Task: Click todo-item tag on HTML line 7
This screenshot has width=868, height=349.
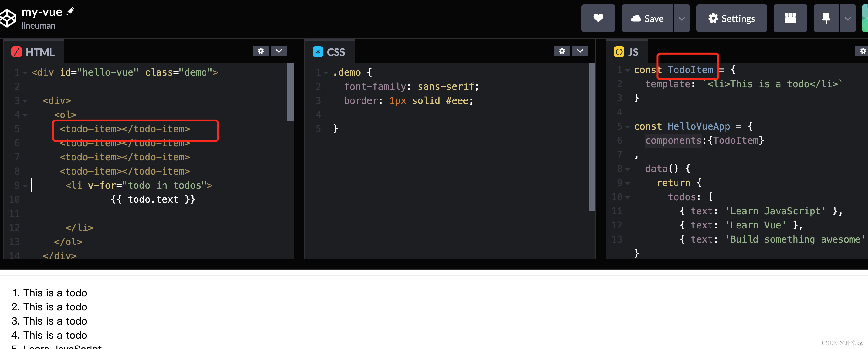Action: coord(125,157)
